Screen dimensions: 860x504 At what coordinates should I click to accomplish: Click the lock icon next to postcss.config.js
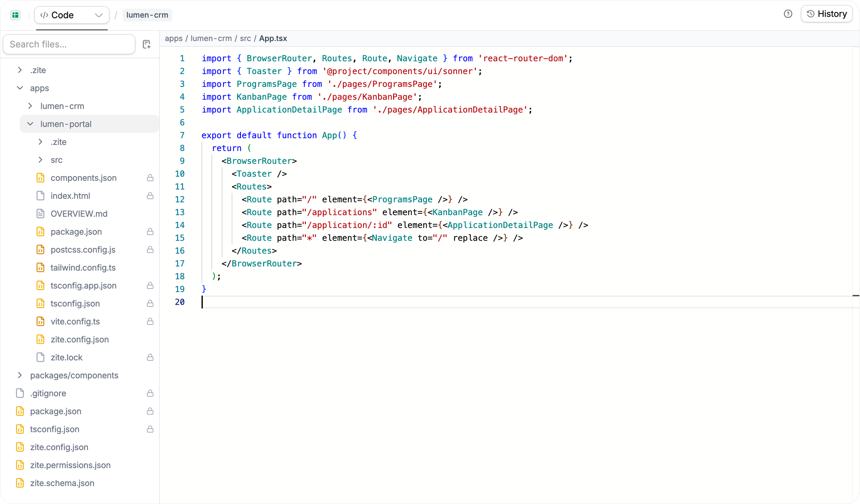tap(150, 250)
